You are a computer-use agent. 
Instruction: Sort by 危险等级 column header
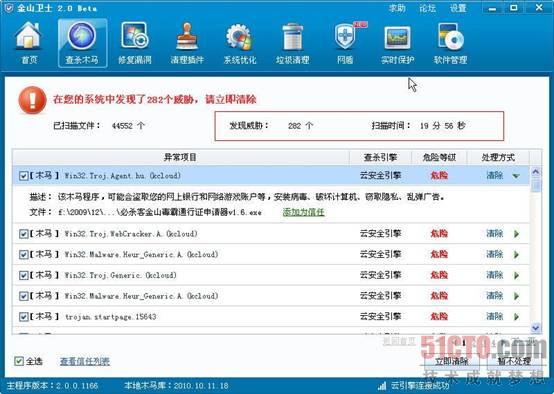tap(440, 157)
